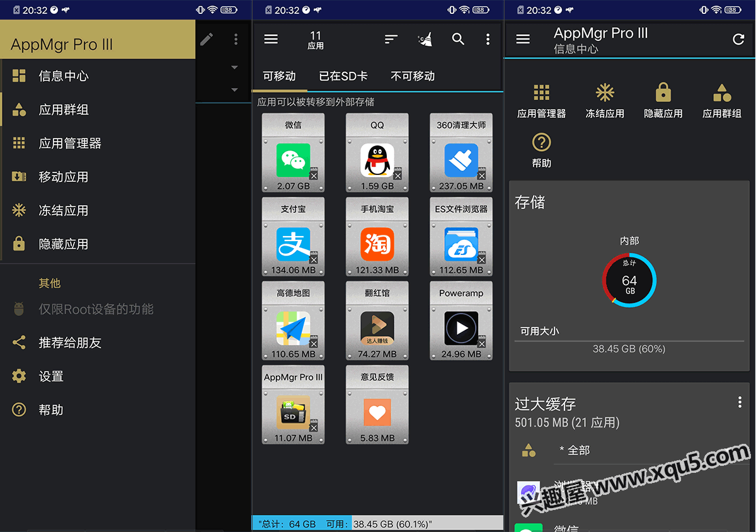The image size is (756, 532).
Task: Select the 360清理大师 app tile
Action: coord(461,152)
